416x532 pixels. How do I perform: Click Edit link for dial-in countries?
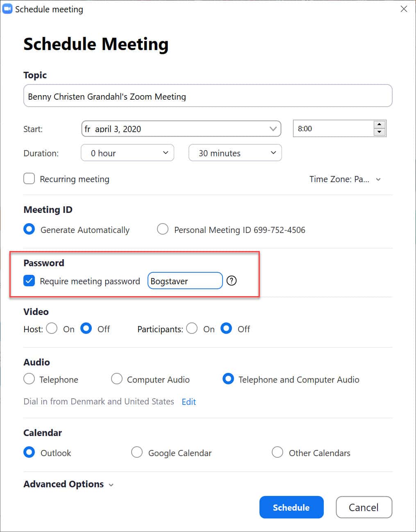[x=189, y=402]
